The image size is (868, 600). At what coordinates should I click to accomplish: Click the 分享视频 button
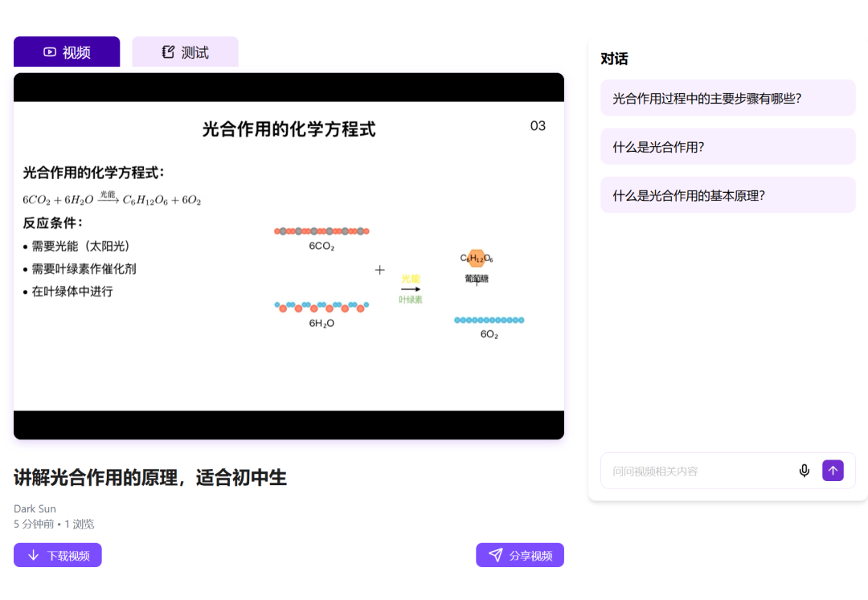(x=520, y=555)
